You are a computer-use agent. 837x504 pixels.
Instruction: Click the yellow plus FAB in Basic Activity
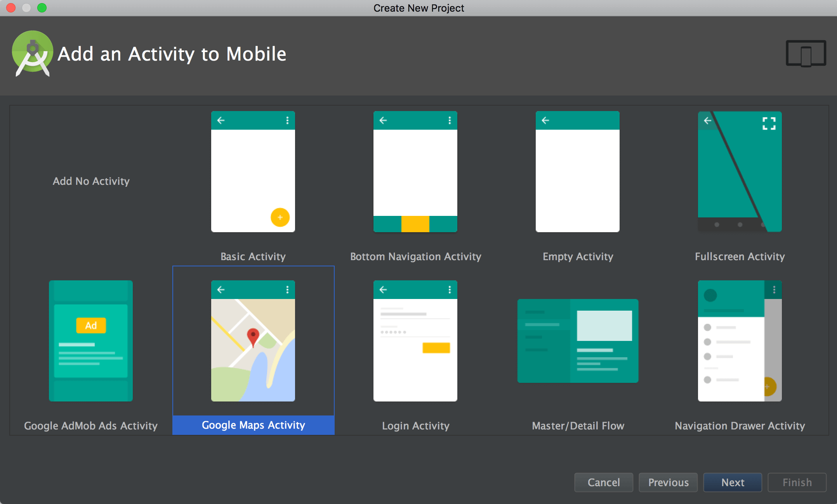(280, 217)
